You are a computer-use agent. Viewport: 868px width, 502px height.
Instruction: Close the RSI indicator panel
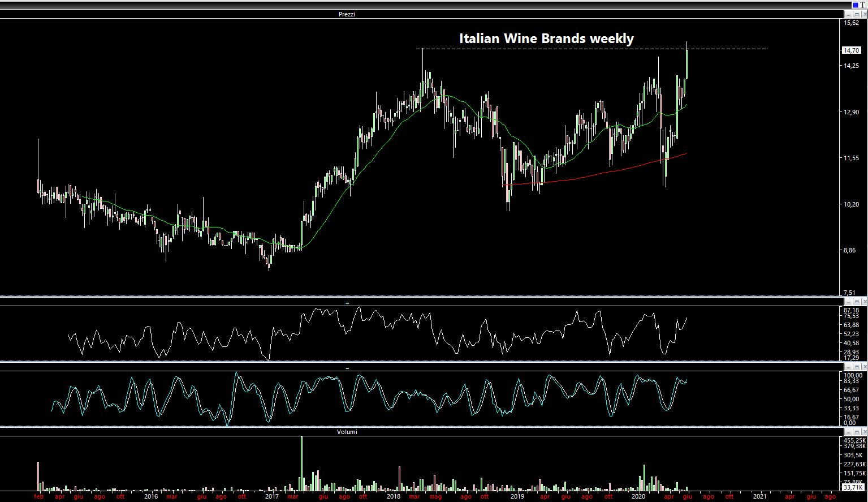[865, 302]
